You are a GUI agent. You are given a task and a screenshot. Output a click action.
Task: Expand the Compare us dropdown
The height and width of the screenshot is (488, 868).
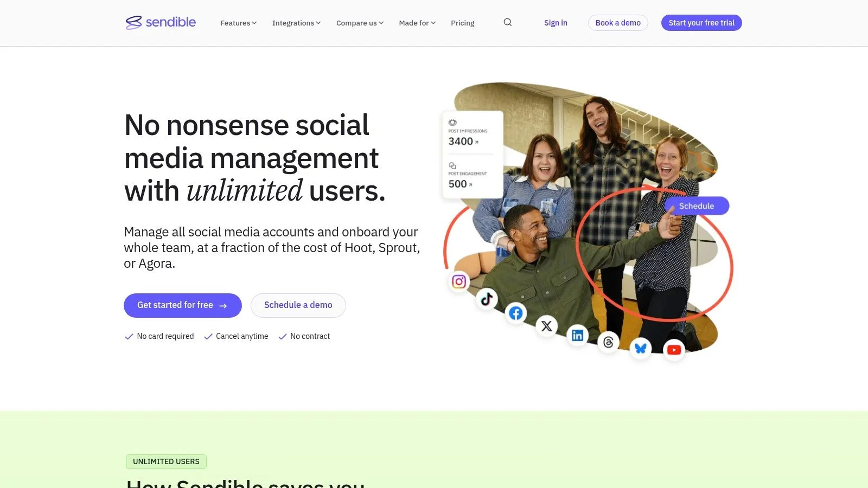click(360, 23)
